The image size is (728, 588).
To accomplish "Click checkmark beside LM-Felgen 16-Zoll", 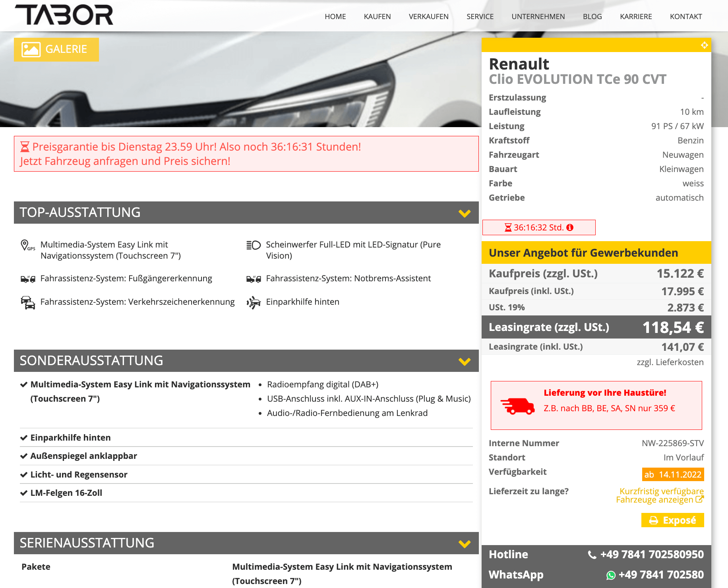I will pyautogui.click(x=24, y=493).
